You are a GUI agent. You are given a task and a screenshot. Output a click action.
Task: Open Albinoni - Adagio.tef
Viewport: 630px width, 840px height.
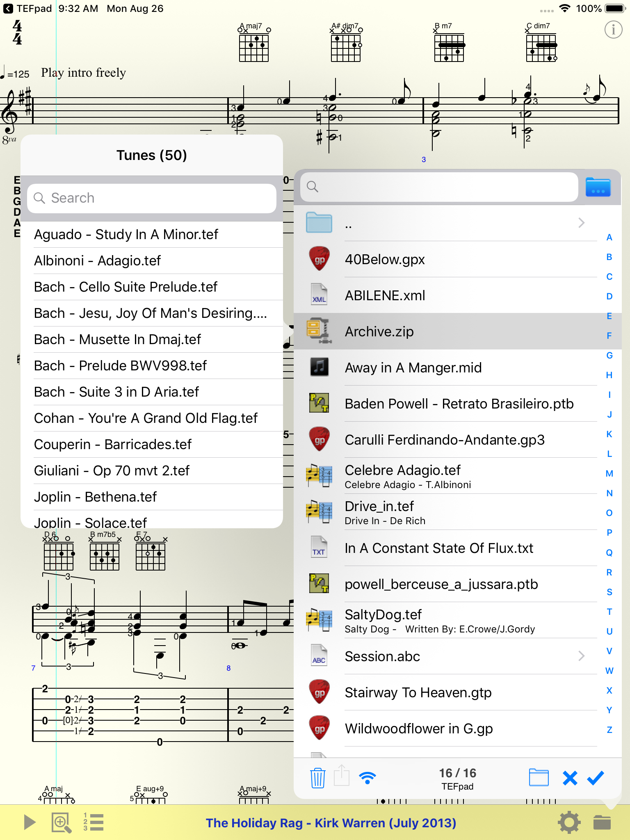(152, 261)
